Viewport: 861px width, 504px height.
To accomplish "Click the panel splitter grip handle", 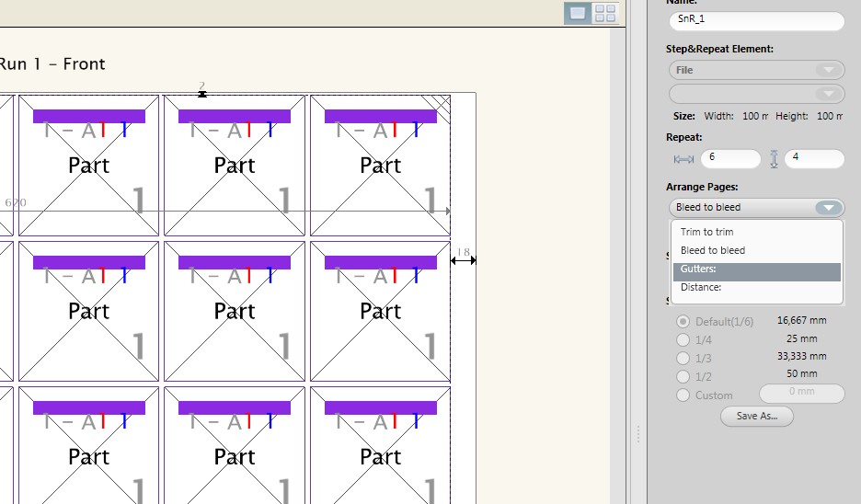I will pyautogui.click(x=638, y=434).
